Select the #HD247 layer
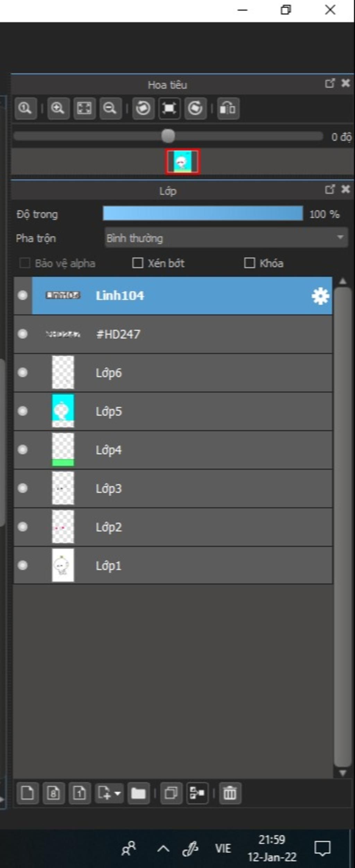Viewport: 355px width, 868px height. (x=173, y=335)
